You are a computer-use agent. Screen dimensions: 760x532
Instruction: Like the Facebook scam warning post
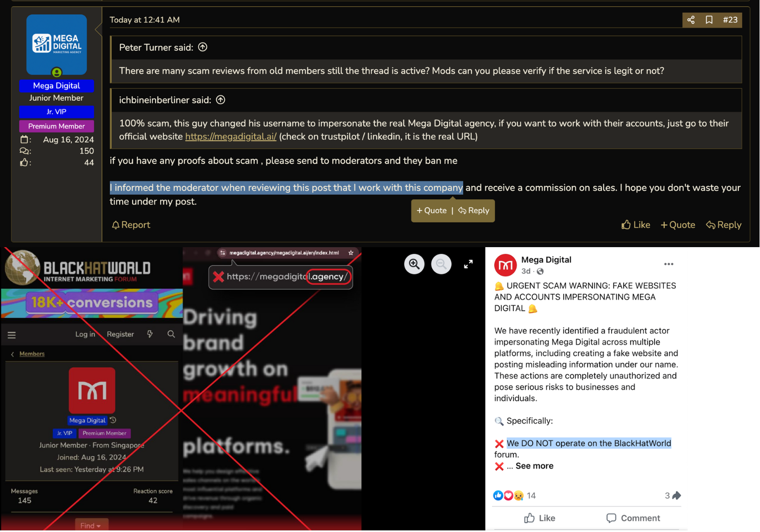(x=540, y=518)
